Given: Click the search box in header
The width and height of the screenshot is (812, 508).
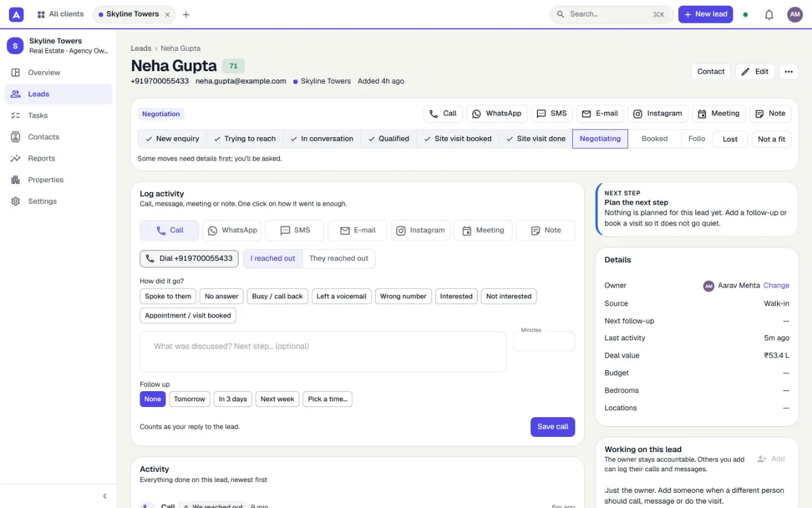Looking at the screenshot, I should click(612, 15).
